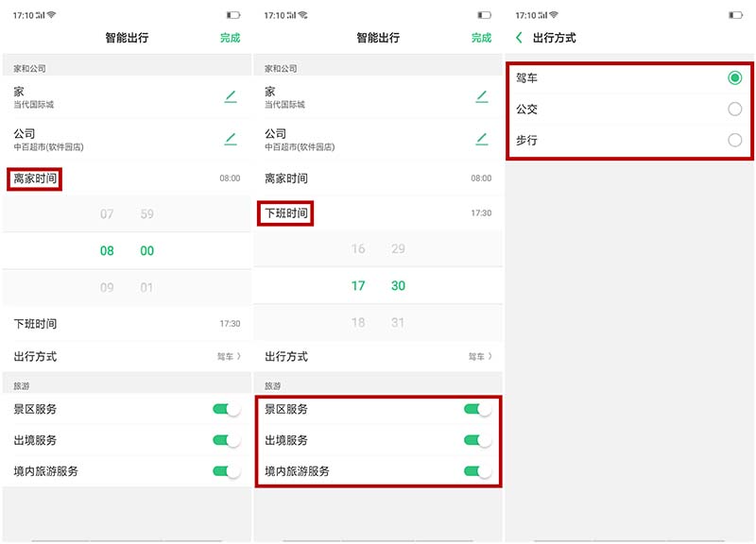Screen dimensions: 756x544
Task: Edit 家 address via pencil in middle screen
Action: click(482, 96)
